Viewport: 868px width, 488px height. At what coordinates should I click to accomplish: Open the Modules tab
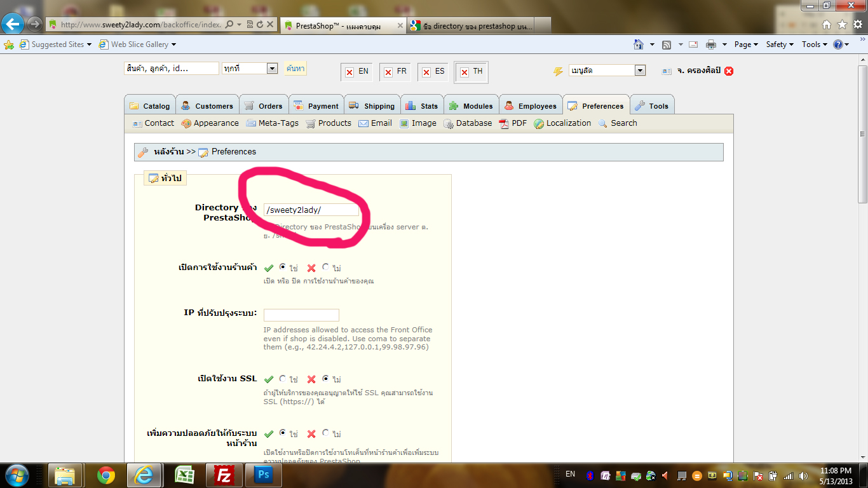471,105
